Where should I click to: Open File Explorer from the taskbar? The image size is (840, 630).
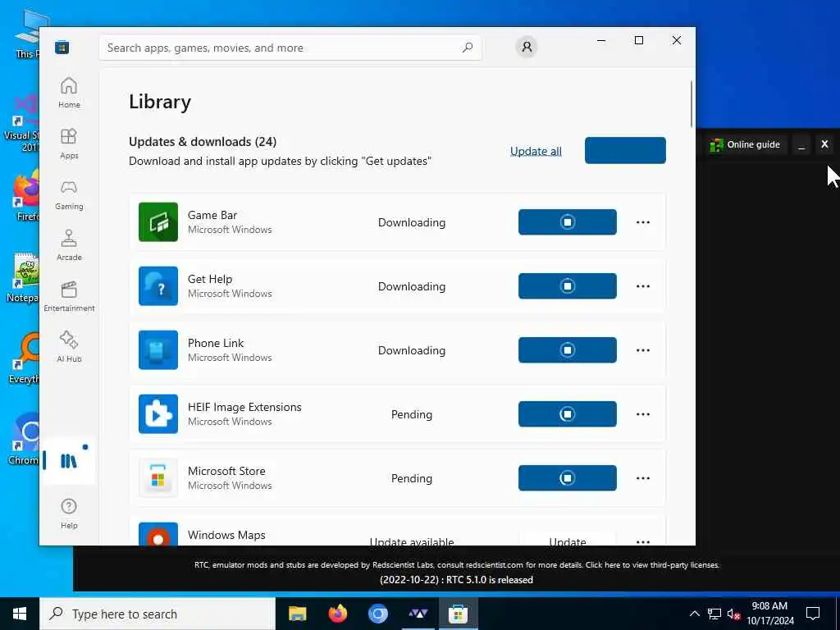coord(297,614)
